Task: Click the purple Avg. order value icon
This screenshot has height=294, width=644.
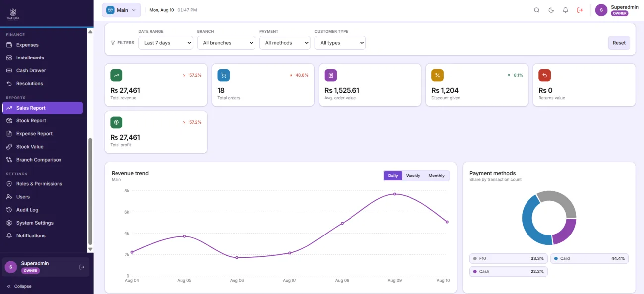Action: pyautogui.click(x=331, y=75)
